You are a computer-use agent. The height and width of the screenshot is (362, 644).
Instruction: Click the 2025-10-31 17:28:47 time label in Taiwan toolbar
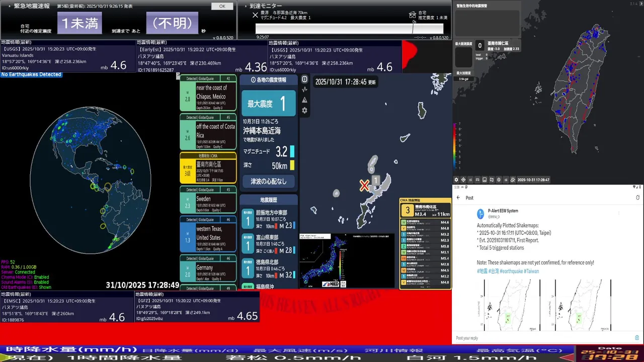[x=533, y=179]
